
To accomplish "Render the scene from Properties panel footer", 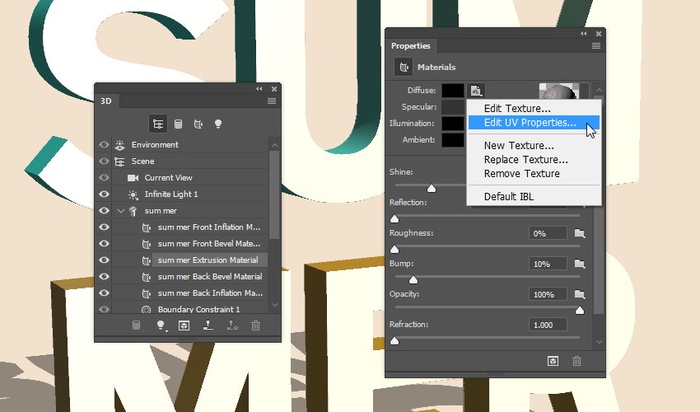I will click(551, 361).
